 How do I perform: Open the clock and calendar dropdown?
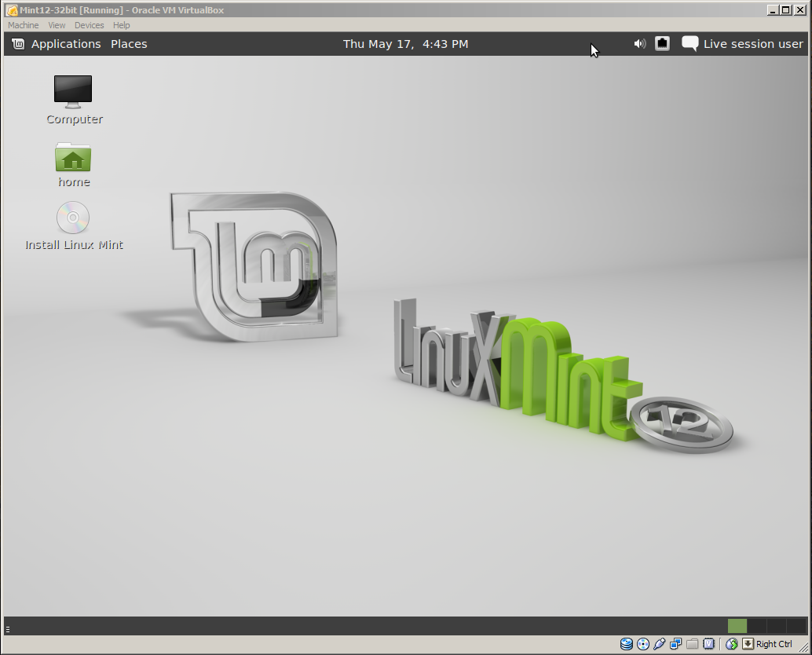pos(405,44)
